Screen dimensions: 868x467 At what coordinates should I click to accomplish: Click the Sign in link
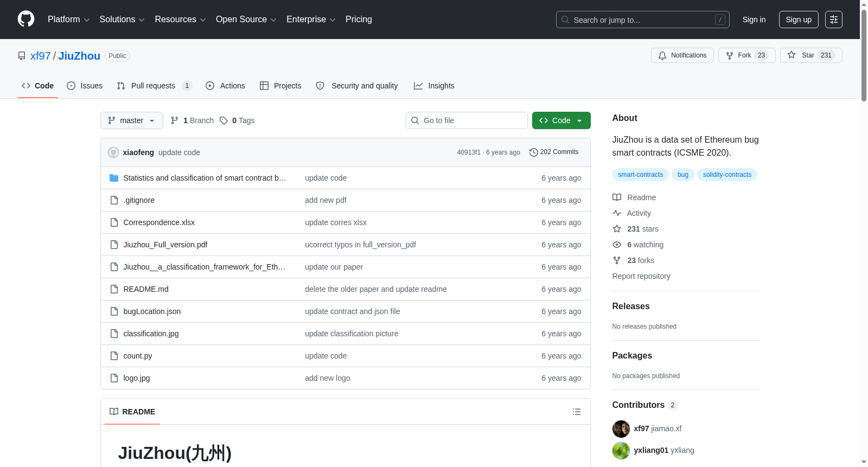754,20
